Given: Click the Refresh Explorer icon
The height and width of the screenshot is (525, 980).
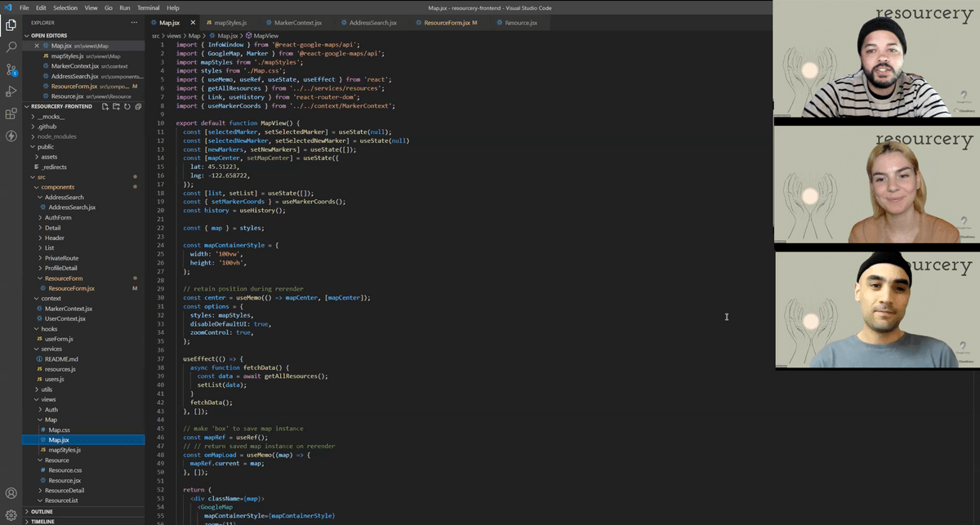Looking at the screenshot, I should [127, 106].
